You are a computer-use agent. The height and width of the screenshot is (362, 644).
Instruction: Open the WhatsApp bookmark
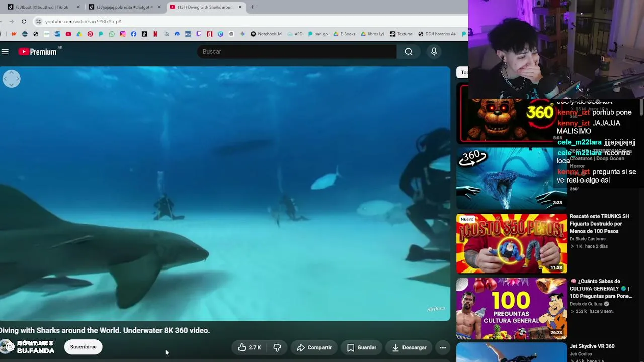[x=112, y=34]
